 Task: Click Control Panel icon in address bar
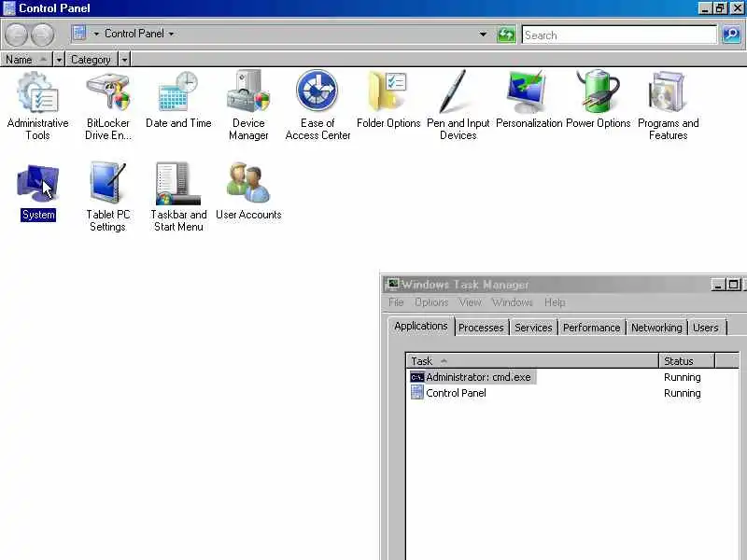79,34
